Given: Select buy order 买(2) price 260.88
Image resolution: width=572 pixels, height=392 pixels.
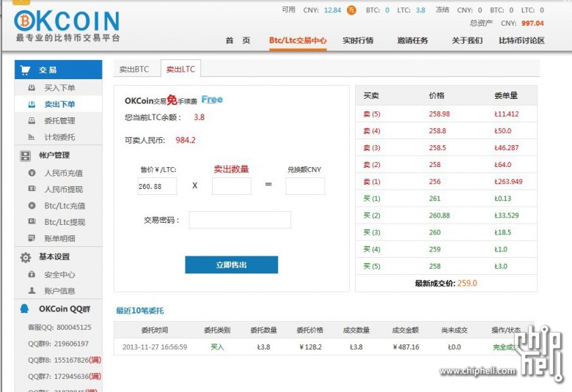Looking at the screenshot, I should tap(446, 215).
